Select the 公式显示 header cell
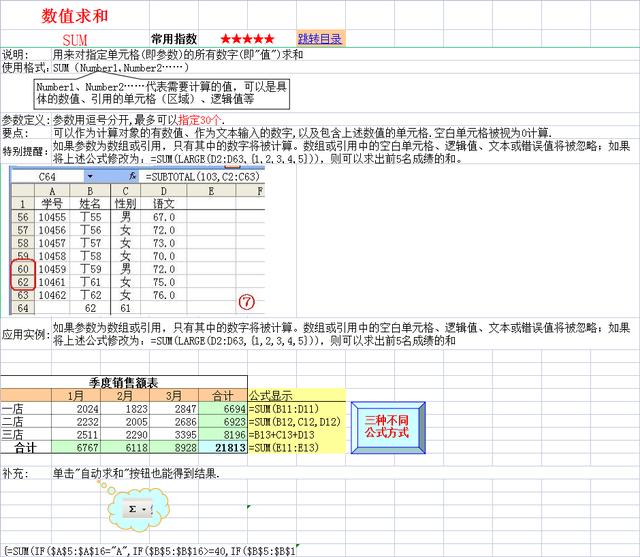The image size is (640, 557). click(297, 395)
